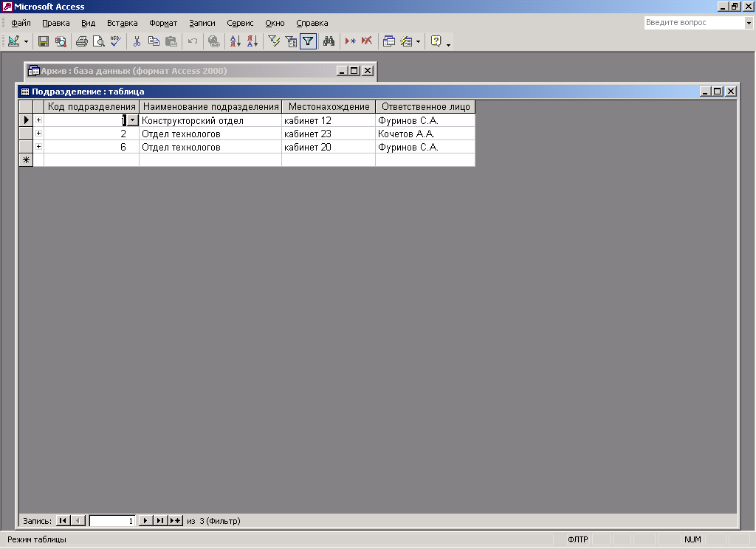This screenshot has width=756, height=549.
Task: Click the Введите вопрос help field
Action: 694,23
